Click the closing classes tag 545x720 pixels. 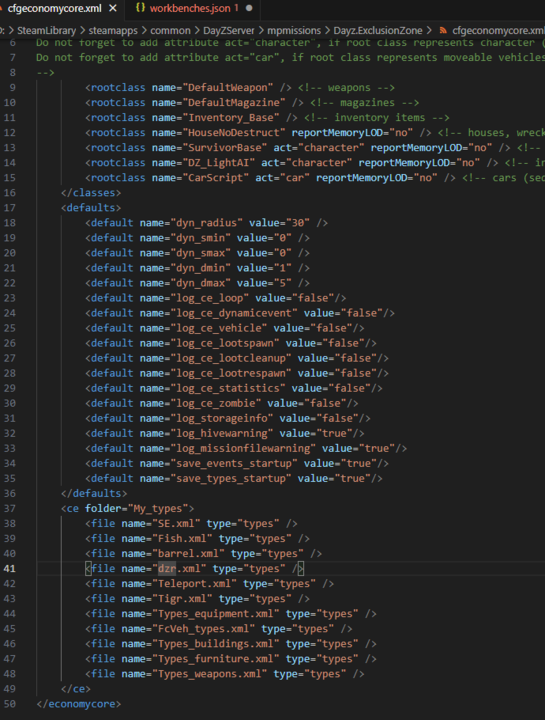(x=91, y=193)
